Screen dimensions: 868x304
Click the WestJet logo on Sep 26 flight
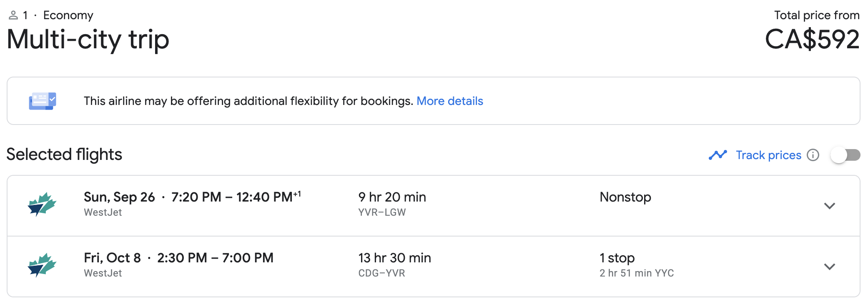tap(42, 204)
